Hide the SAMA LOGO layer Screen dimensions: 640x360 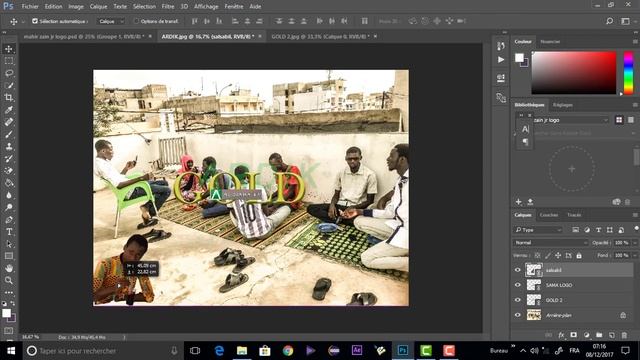[518, 285]
